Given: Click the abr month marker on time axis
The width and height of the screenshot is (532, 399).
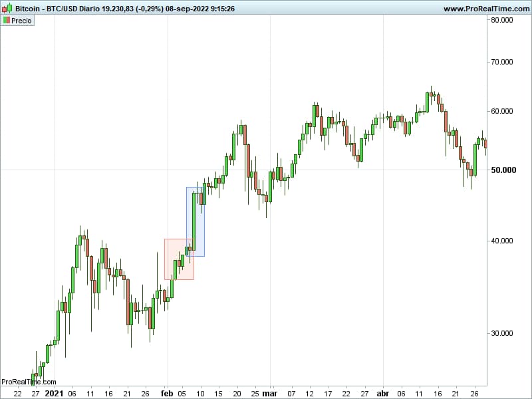Looking at the screenshot, I should point(382,393).
